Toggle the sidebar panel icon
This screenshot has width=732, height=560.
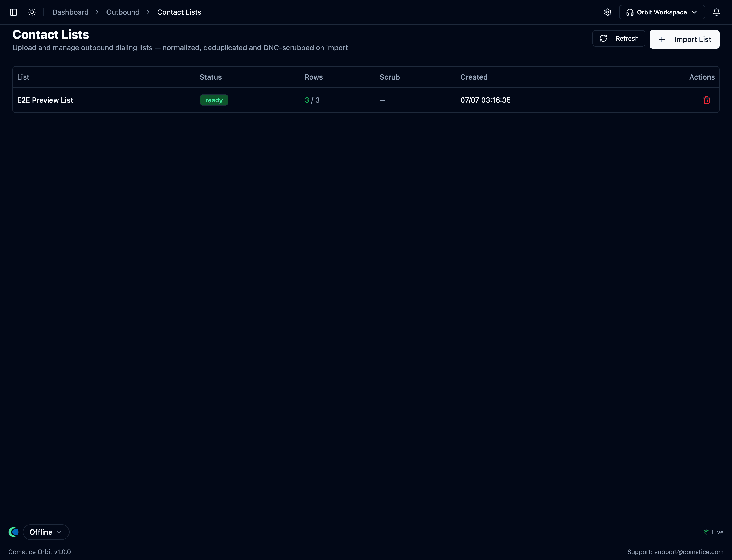13,12
